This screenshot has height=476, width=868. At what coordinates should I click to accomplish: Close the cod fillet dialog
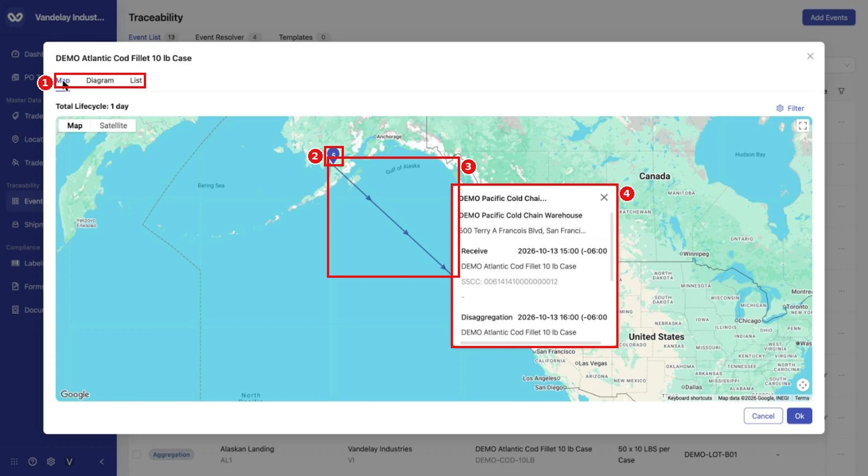810,56
